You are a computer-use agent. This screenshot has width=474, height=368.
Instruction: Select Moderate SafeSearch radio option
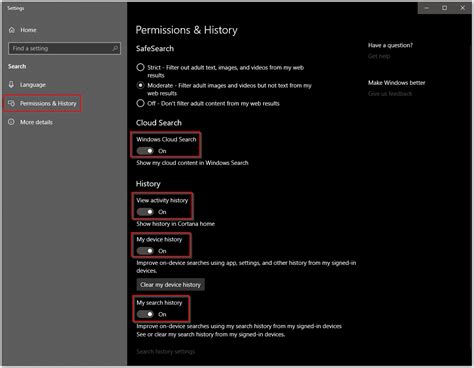[140, 85]
